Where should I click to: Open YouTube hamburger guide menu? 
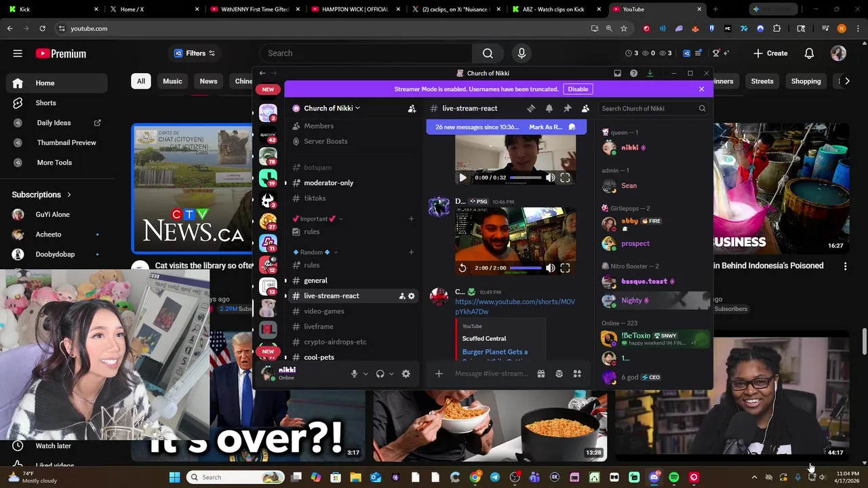[x=18, y=54]
